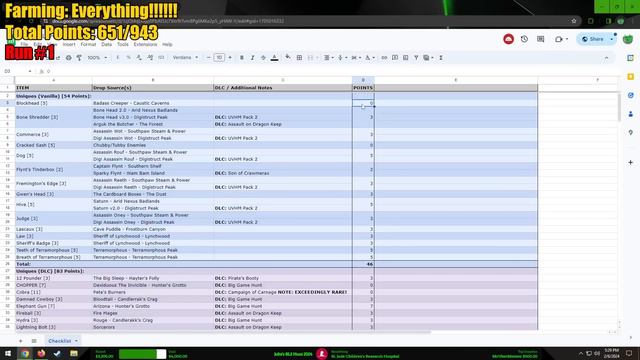Open Contacts in the side panel
The image size is (640, 360).
click(631, 114)
